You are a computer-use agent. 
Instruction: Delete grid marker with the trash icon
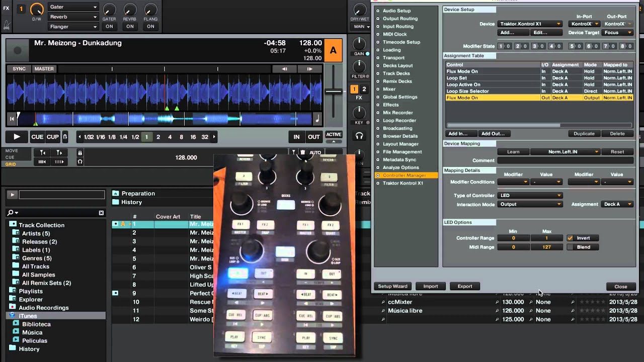click(302, 152)
